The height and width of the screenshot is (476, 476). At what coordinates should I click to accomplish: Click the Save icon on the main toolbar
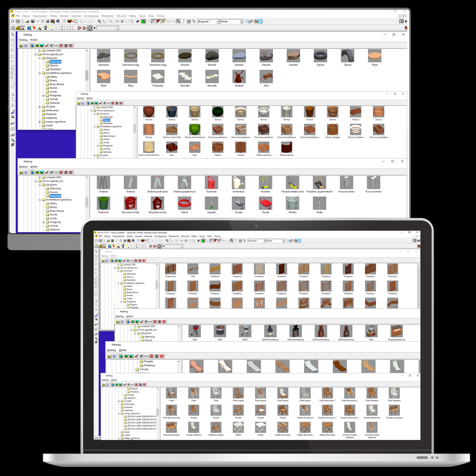(x=32, y=22)
